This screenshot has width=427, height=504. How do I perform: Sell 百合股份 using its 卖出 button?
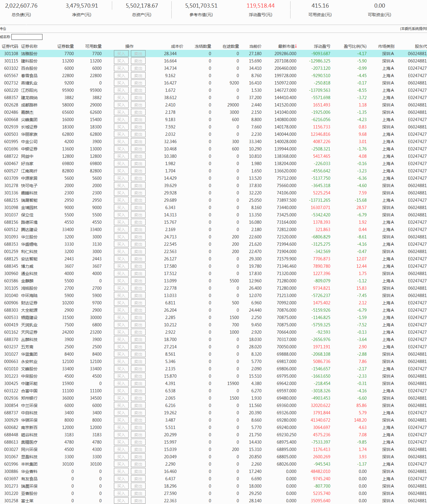(138, 68)
